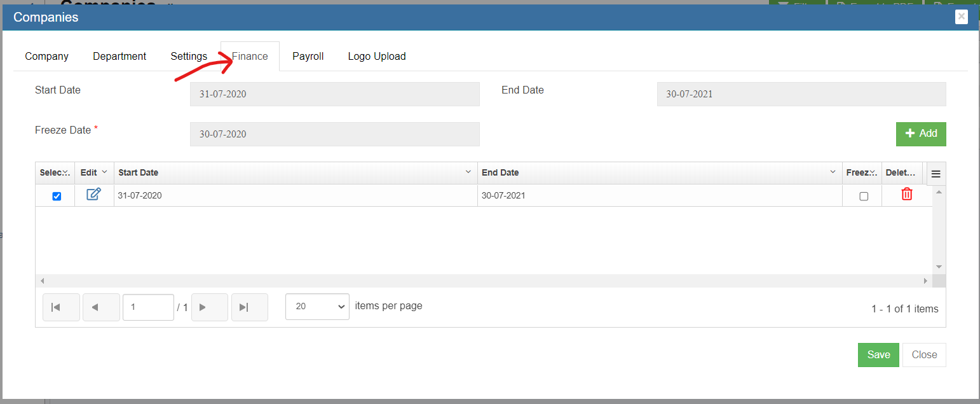The height and width of the screenshot is (404, 980).
Task: Click the grid's horizontal scrollbar track
Action: [483, 281]
